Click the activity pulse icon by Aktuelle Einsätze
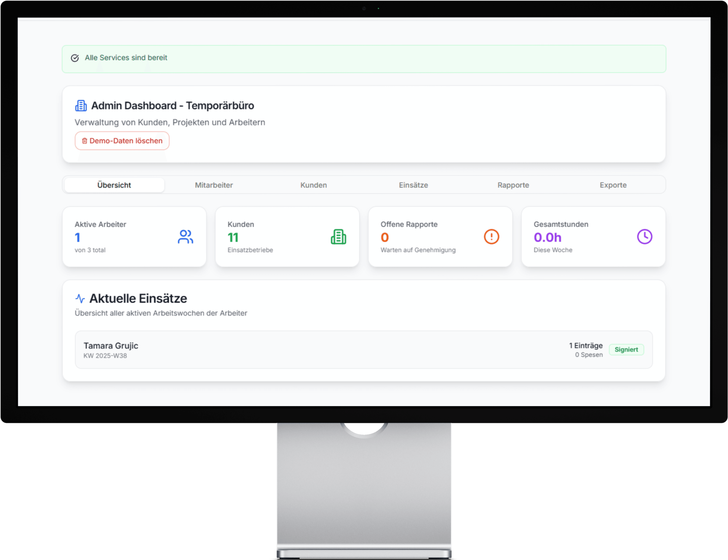 [80, 298]
